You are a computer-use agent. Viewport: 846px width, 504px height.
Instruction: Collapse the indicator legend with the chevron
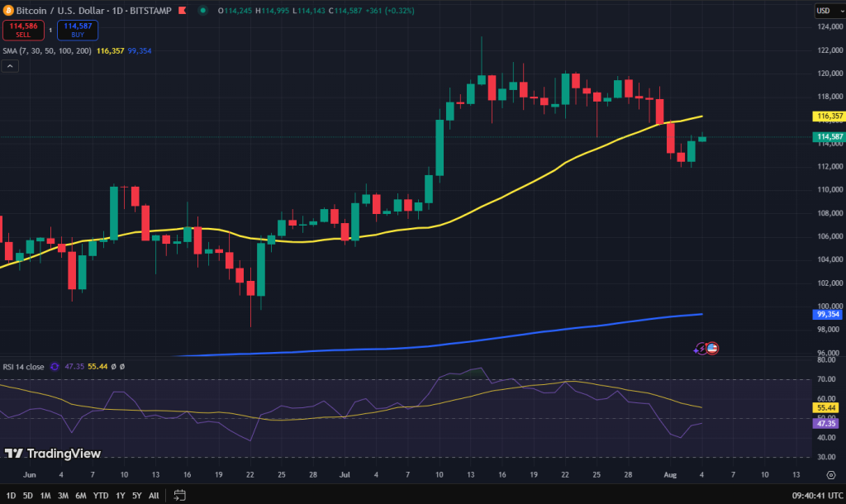[10, 66]
